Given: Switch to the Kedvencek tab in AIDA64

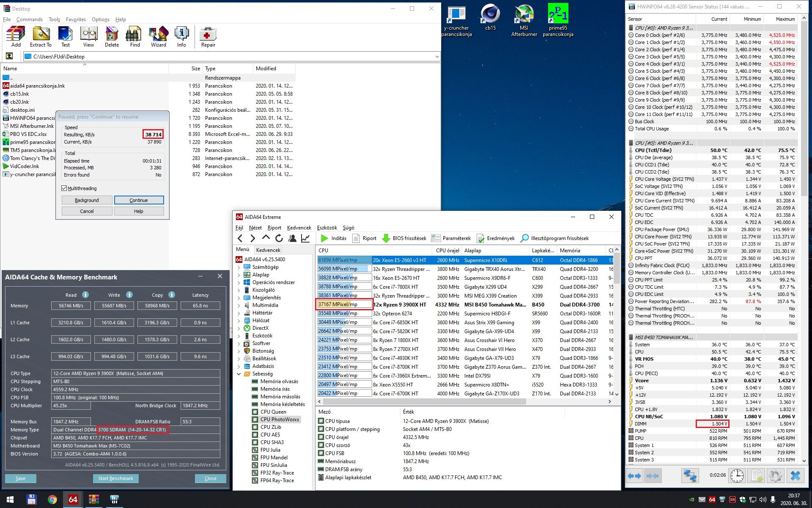Looking at the screenshot, I should pos(268,250).
